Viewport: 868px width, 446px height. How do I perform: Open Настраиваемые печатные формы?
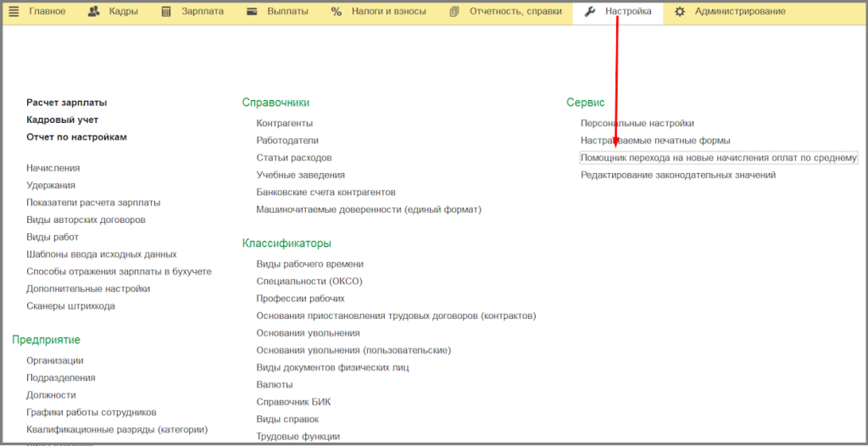click(x=655, y=141)
